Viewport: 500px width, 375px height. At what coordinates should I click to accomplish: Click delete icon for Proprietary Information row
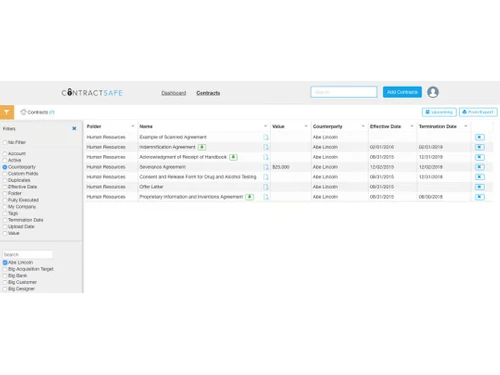point(479,197)
